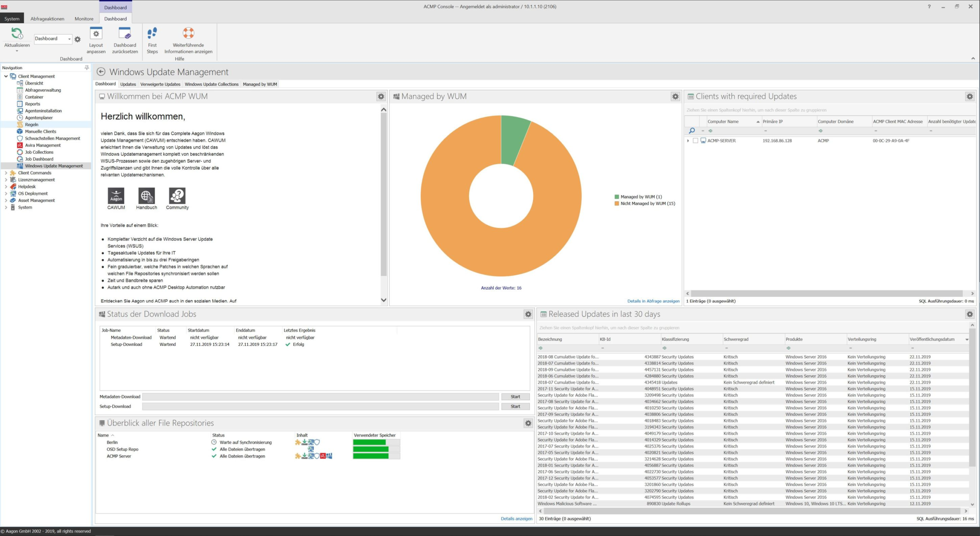Start the Metadaten-Download job
This screenshot has height=536, width=980.
[515, 397]
